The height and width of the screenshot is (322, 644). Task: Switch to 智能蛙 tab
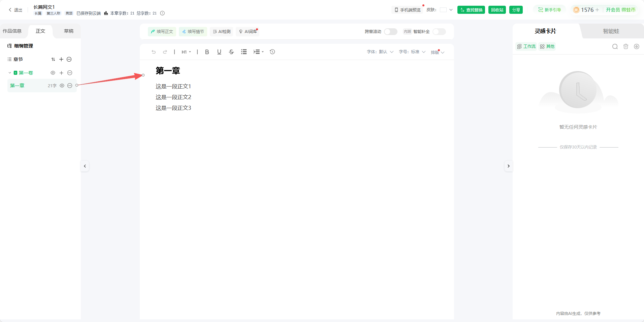click(x=611, y=31)
